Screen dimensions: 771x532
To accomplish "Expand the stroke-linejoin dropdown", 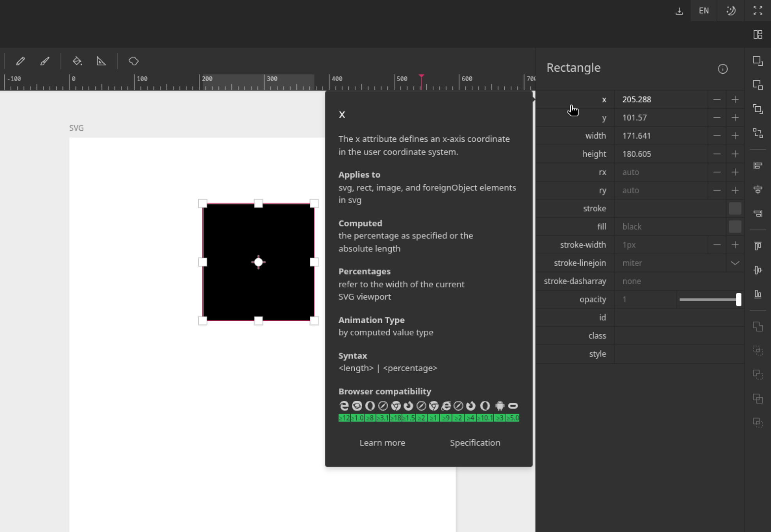I will (735, 263).
